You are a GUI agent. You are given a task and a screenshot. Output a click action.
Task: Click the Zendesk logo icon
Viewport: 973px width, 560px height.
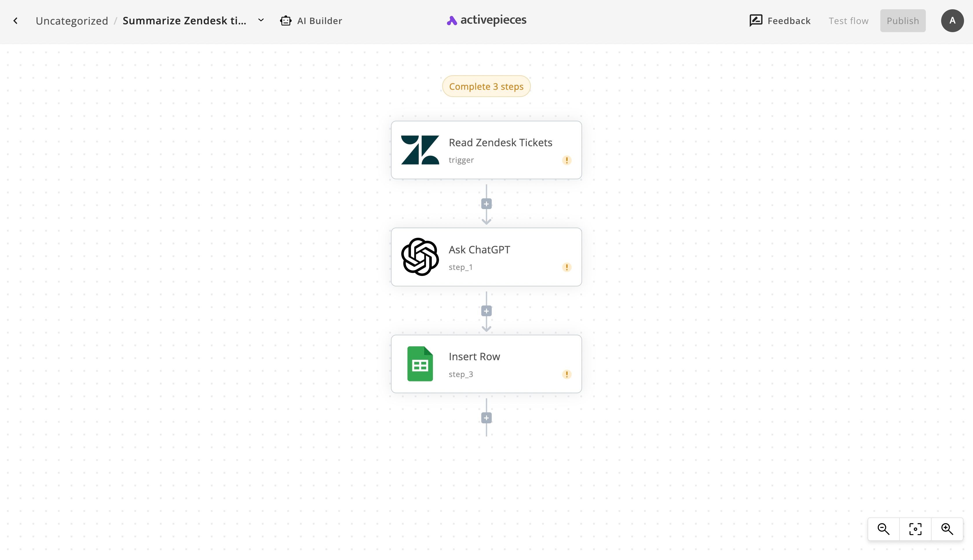pyautogui.click(x=420, y=150)
